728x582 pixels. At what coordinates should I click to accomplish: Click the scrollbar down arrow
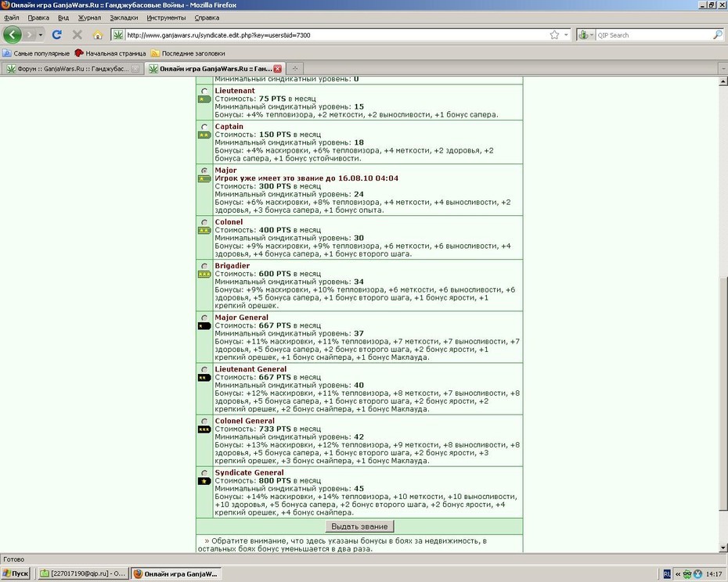click(x=723, y=548)
